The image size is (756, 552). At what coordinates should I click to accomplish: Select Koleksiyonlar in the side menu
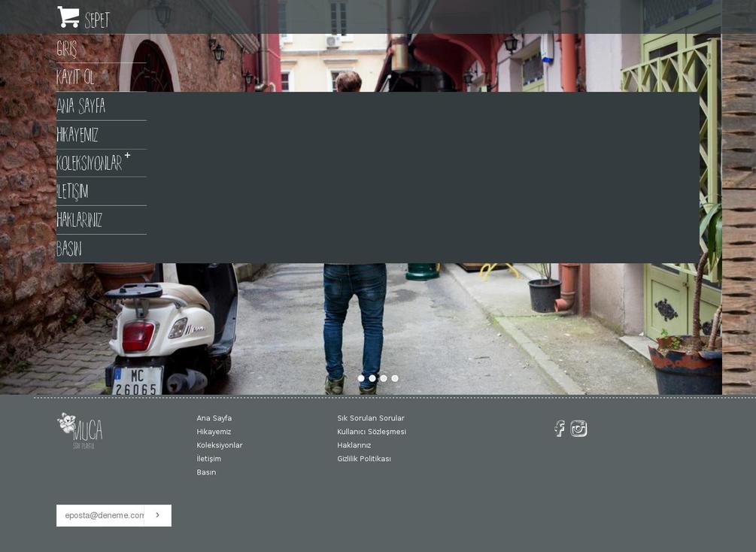(x=90, y=163)
